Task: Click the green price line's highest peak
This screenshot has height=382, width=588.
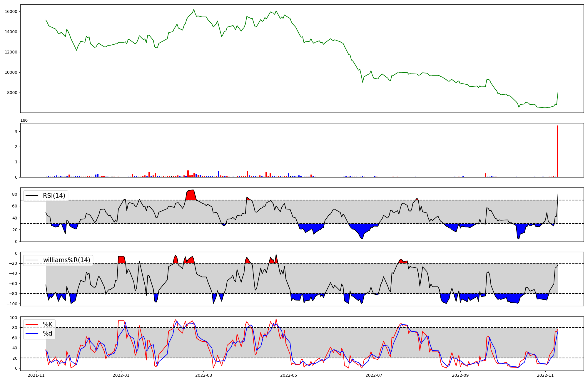Action: pos(193,9)
